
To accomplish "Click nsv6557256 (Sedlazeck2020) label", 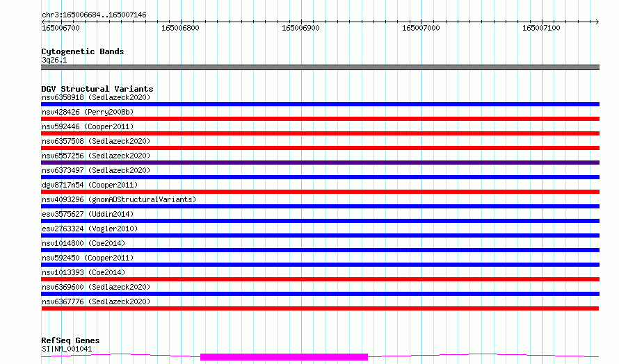I will pyautogui.click(x=96, y=156).
